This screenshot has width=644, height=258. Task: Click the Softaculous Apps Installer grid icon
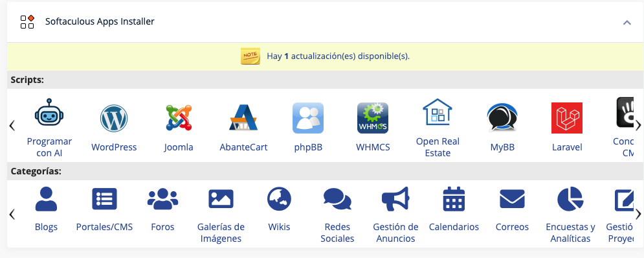point(27,22)
